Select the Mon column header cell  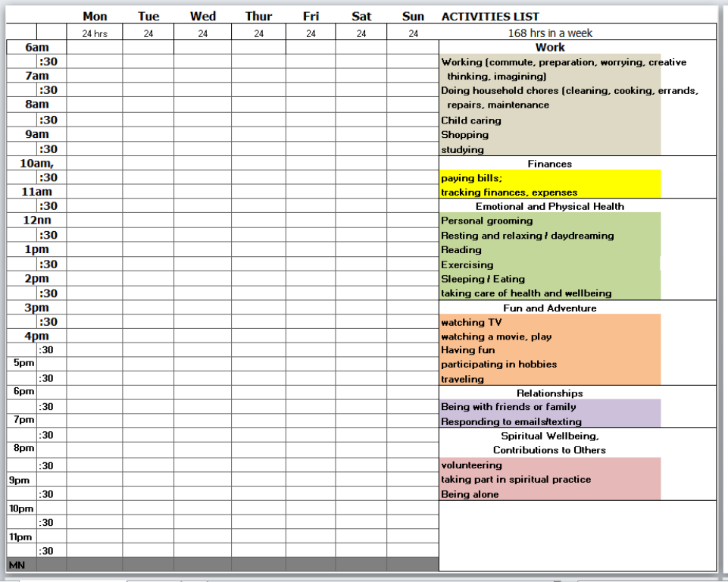pyautogui.click(x=95, y=17)
